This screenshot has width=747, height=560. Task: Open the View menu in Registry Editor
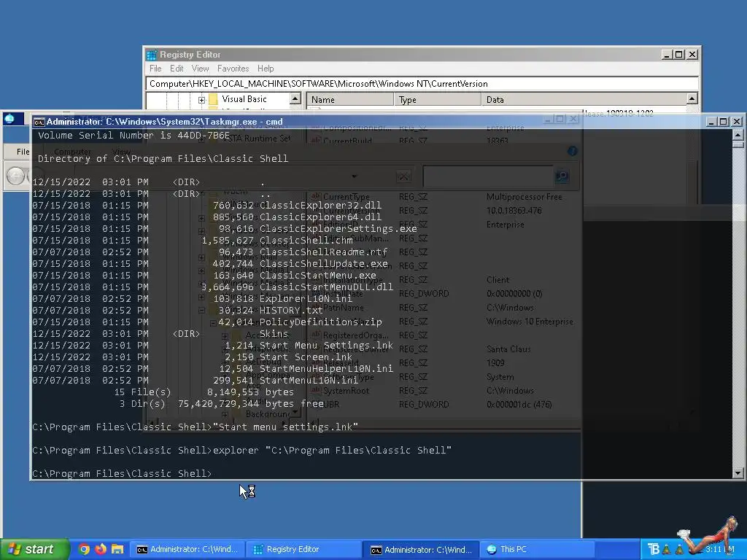(200, 69)
